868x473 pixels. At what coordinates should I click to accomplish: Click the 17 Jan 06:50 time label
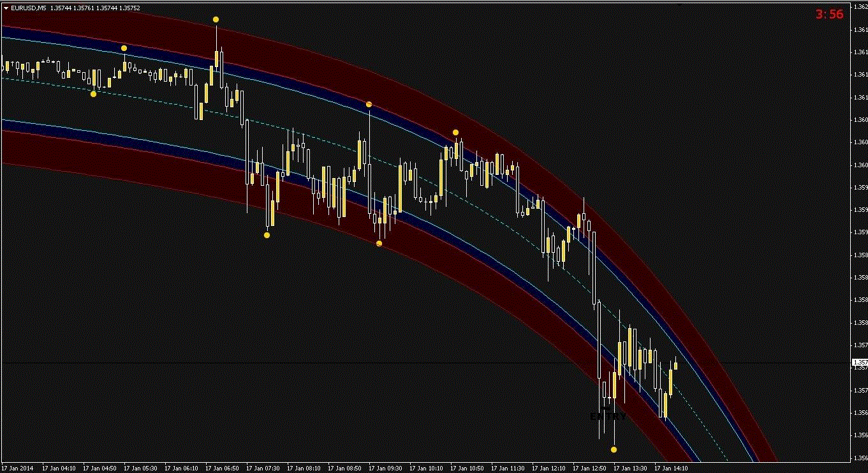click(x=222, y=468)
